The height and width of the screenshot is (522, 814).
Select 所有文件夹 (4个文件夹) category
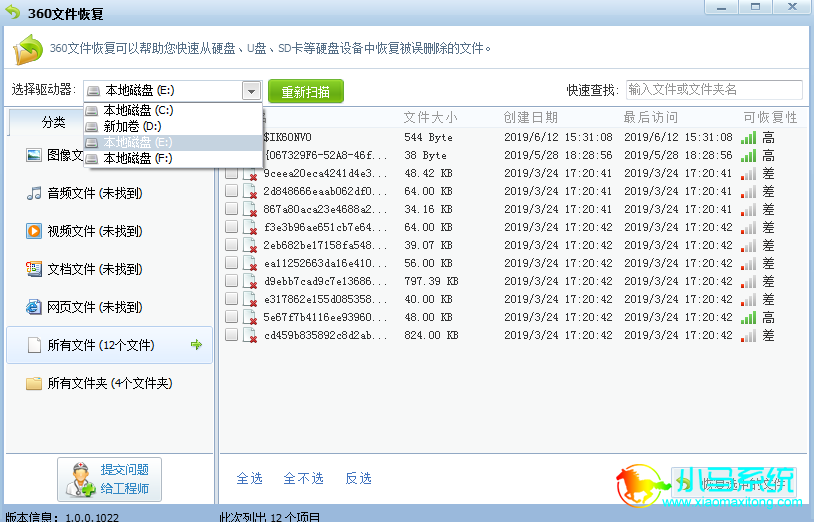pyautogui.click(x=109, y=383)
